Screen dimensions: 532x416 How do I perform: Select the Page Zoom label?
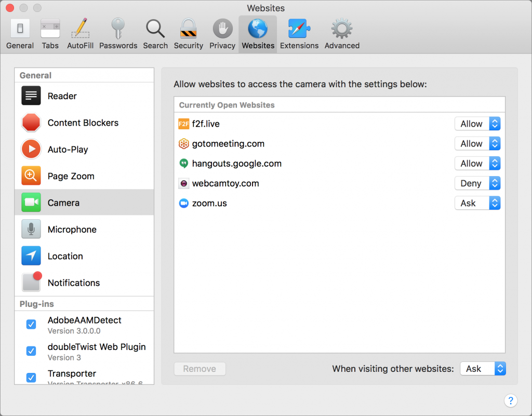coord(71,176)
